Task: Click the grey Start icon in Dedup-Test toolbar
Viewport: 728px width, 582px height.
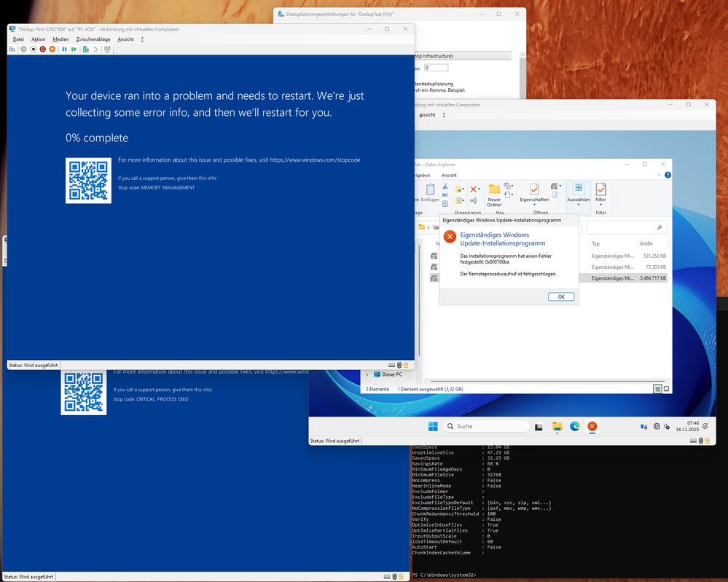Action: (23, 50)
